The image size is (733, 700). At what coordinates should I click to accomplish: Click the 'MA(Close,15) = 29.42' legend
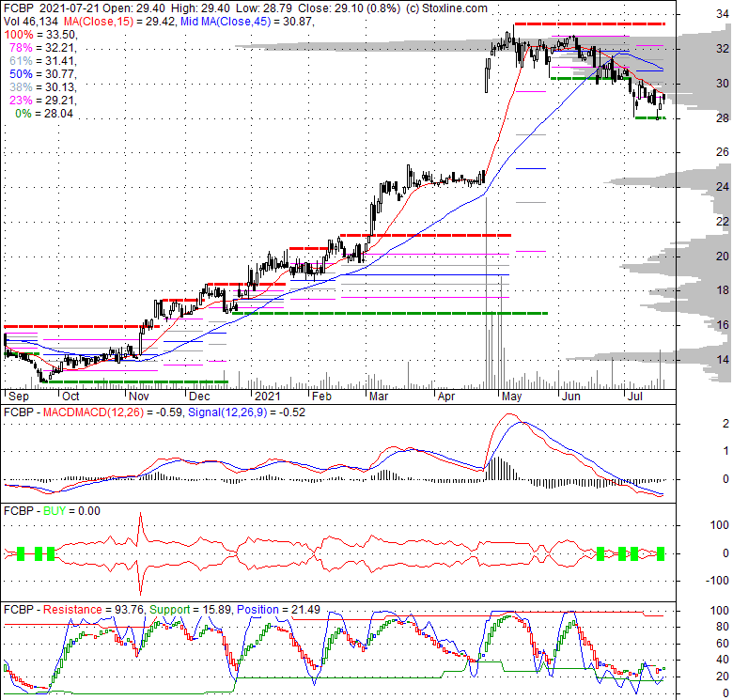120,22
